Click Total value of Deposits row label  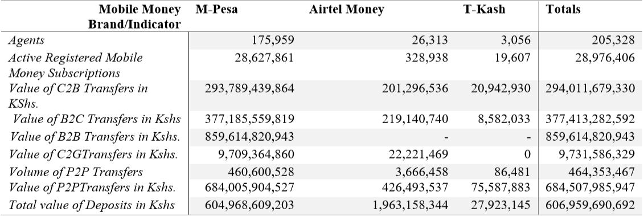pos(92,205)
